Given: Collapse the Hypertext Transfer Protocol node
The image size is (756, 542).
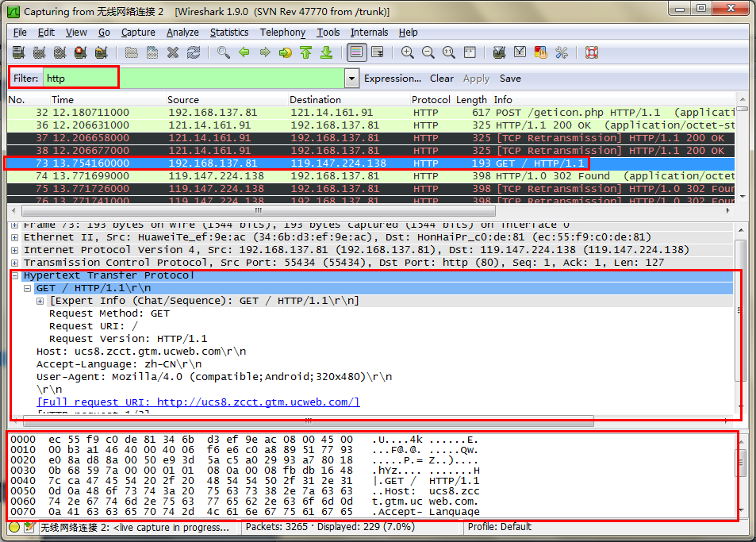Looking at the screenshot, I should click(x=15, y=275).
